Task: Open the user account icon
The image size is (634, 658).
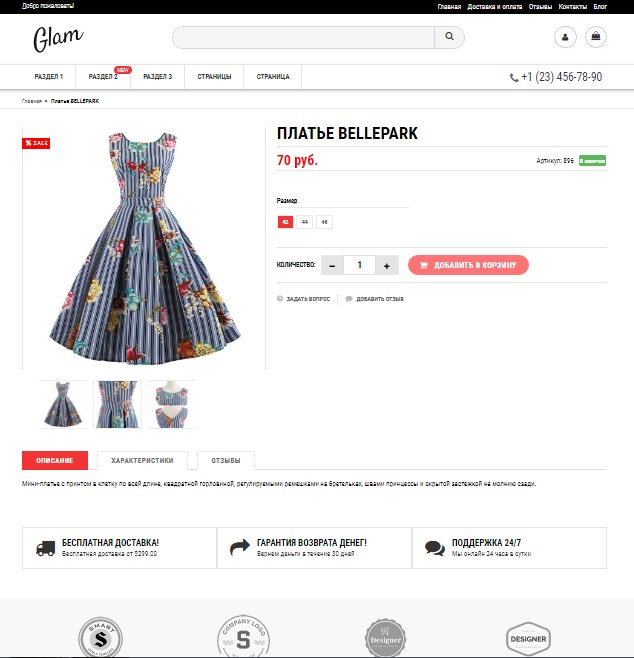Action: pyautogui.click(x=565, y=37)
